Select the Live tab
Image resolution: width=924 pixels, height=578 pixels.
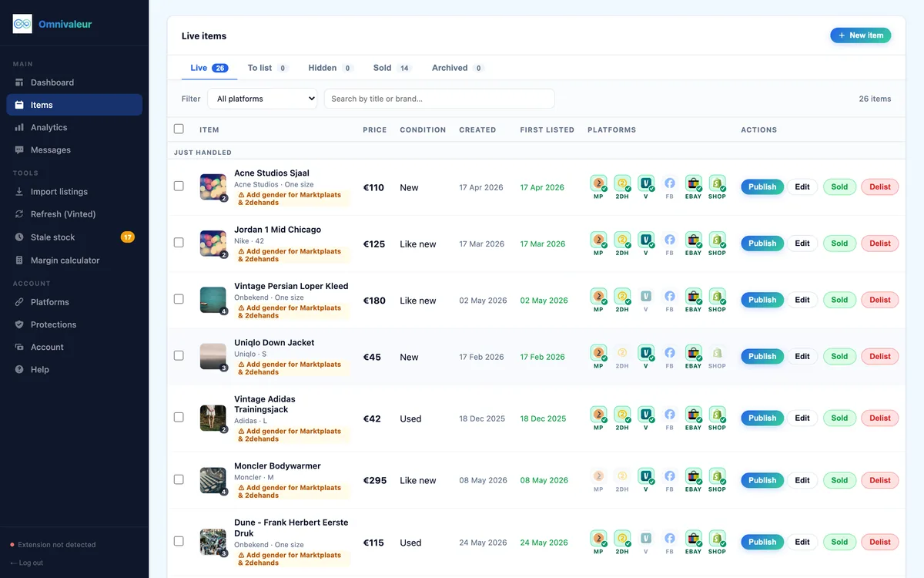click(x=209, y=68)
